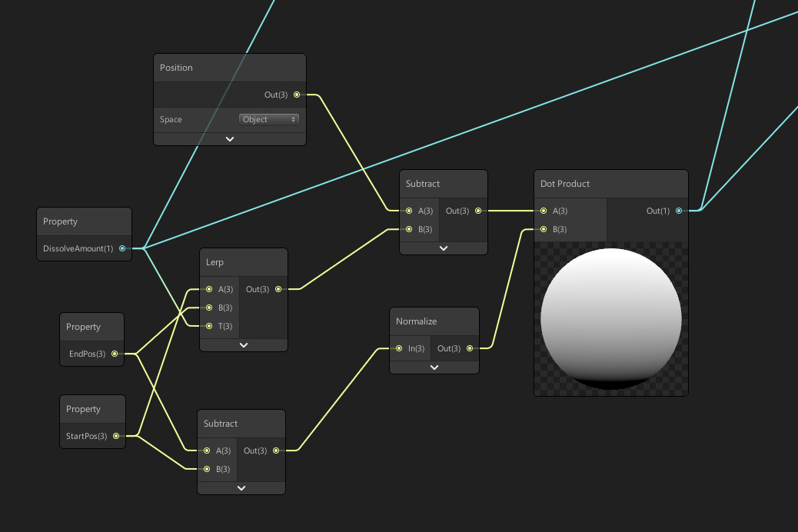Select the Dot Product node title
Viewport: 798px width, 532px height.
pos(565,184)
